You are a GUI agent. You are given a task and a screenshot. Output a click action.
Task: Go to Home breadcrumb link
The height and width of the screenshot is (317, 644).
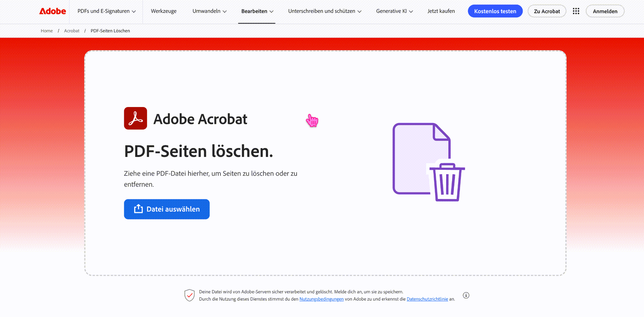pos(47,31)
